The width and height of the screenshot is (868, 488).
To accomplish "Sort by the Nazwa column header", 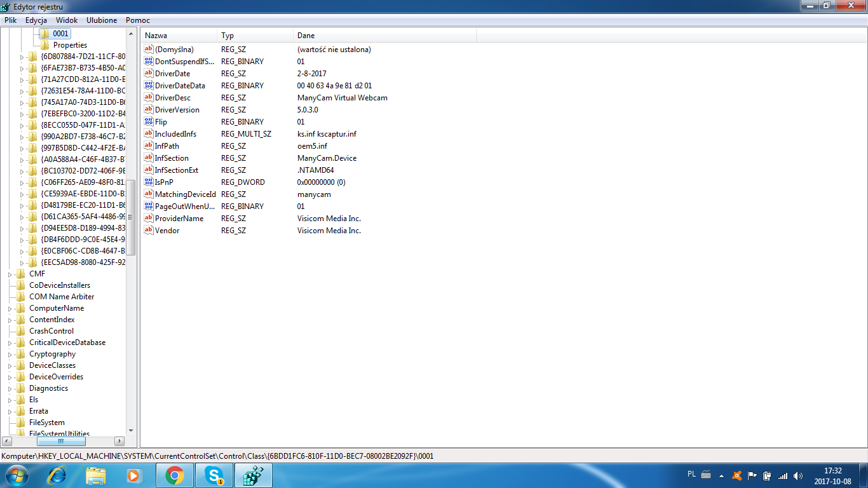I will pos(179,36).
